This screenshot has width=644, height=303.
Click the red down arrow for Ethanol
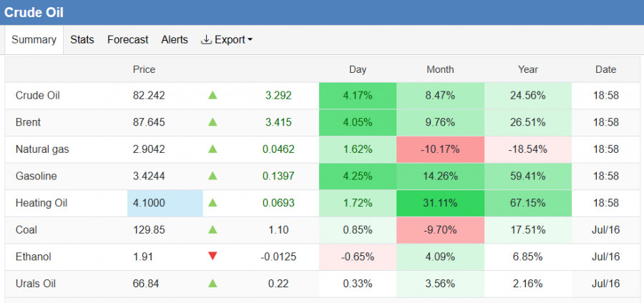213,257
